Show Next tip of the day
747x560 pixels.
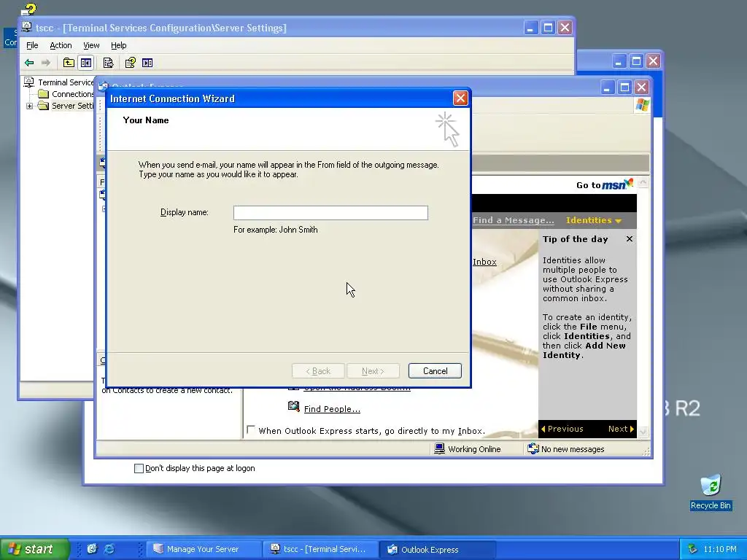pos(621,429)
